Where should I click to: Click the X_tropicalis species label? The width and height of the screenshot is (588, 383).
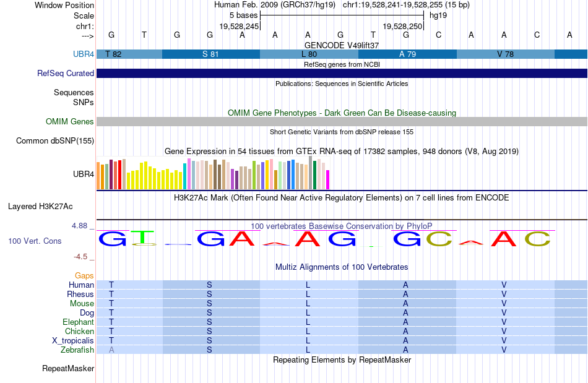[x=73, y=341]
